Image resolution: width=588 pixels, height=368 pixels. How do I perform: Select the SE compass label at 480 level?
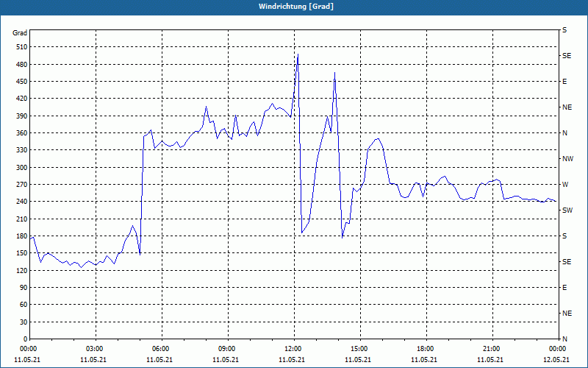(x=567, y=56)
